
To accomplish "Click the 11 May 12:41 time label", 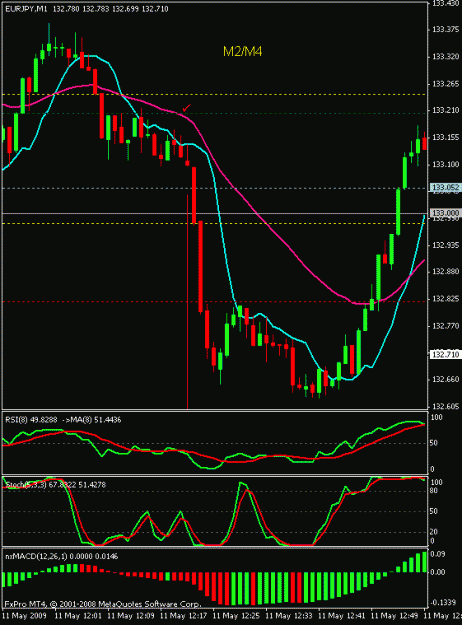I will coord(342,615).
